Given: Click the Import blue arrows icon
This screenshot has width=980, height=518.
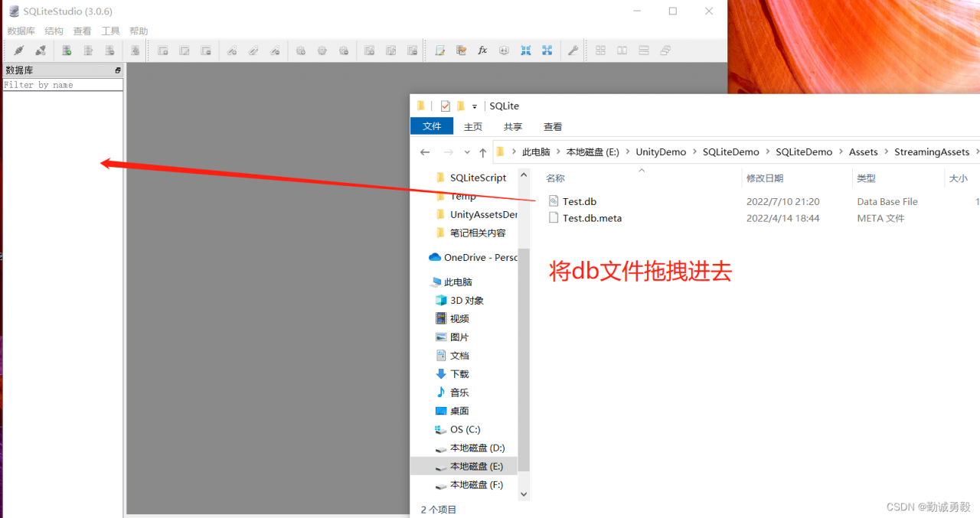Looking at the screenshot, I should click(x=526, y=50).
